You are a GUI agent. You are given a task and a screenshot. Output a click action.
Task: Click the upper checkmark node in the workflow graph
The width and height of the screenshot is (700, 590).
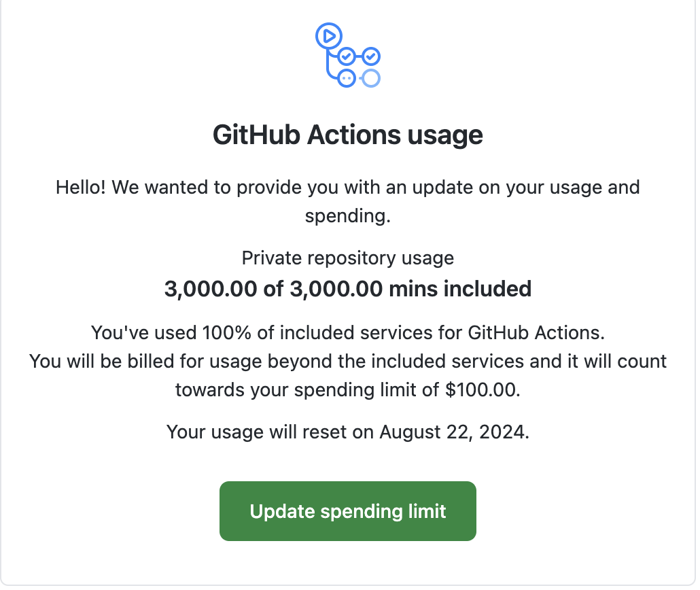[x=347, y=56]
